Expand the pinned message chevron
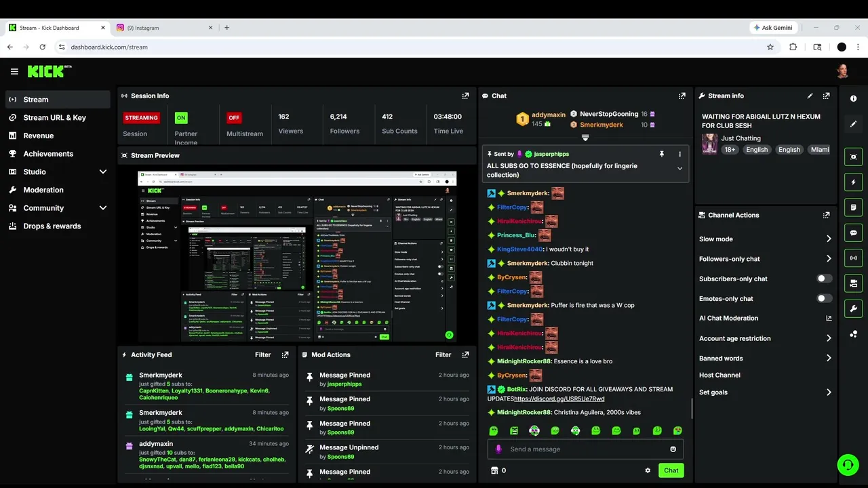The width and height of the screenshot is (868, 488). click(679, 169)
